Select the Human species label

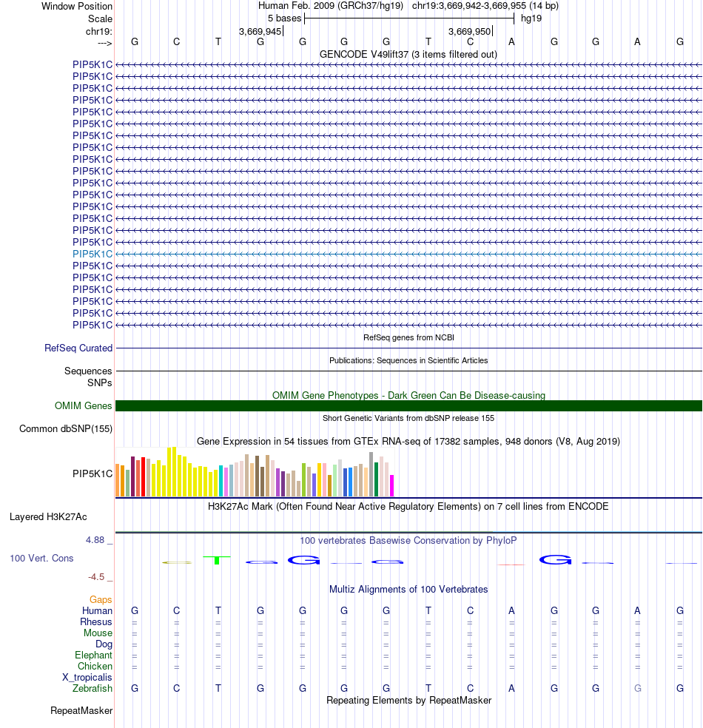pyautogui.click(x=97, y=610)
